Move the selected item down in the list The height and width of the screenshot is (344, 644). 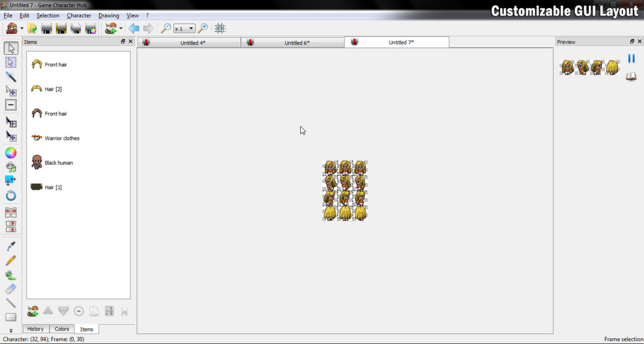click(x=63, y=310)
